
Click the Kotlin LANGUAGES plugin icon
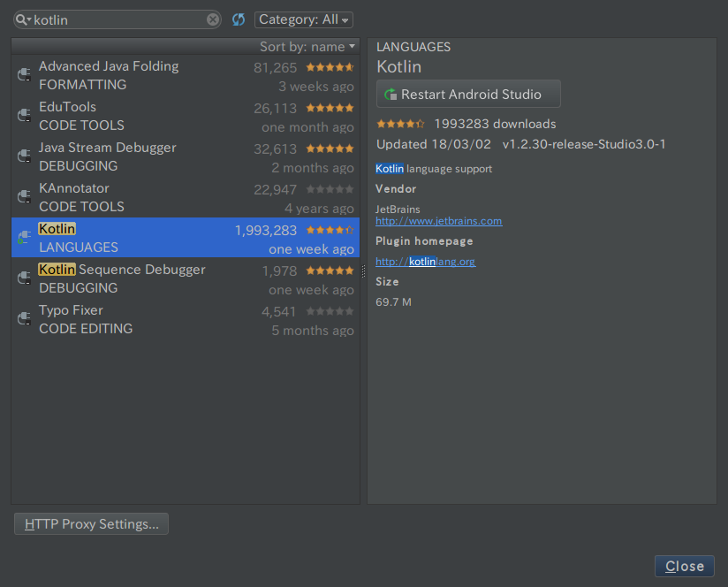coord(24,237)
